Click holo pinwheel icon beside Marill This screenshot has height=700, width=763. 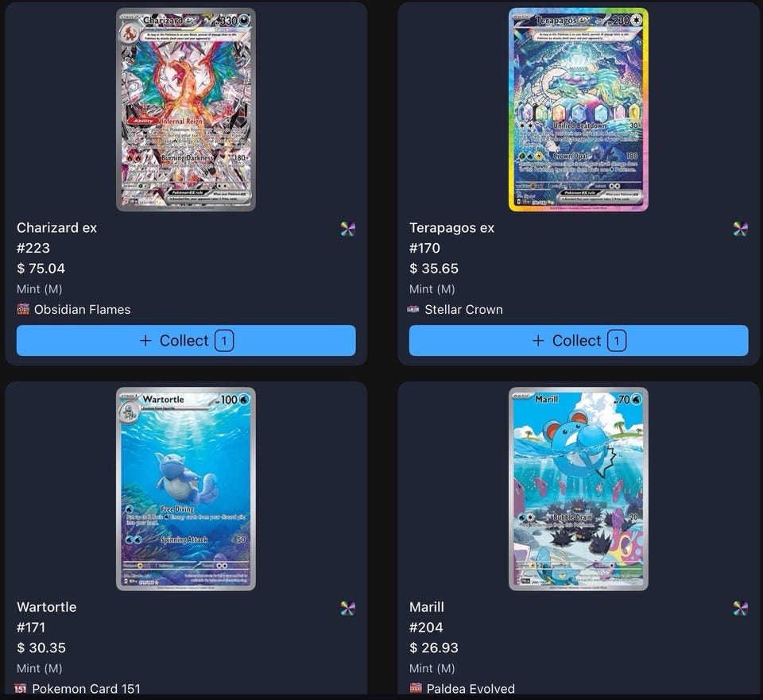740,608
